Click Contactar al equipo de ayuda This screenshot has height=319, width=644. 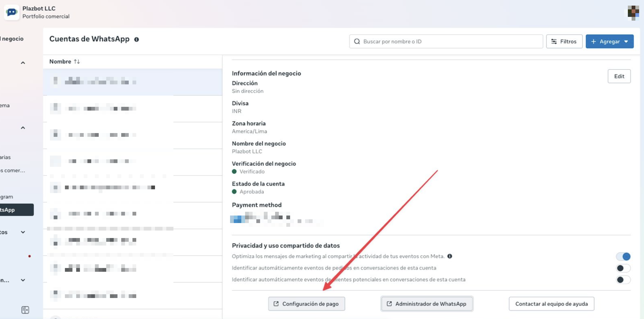click(x=551, y=304)
